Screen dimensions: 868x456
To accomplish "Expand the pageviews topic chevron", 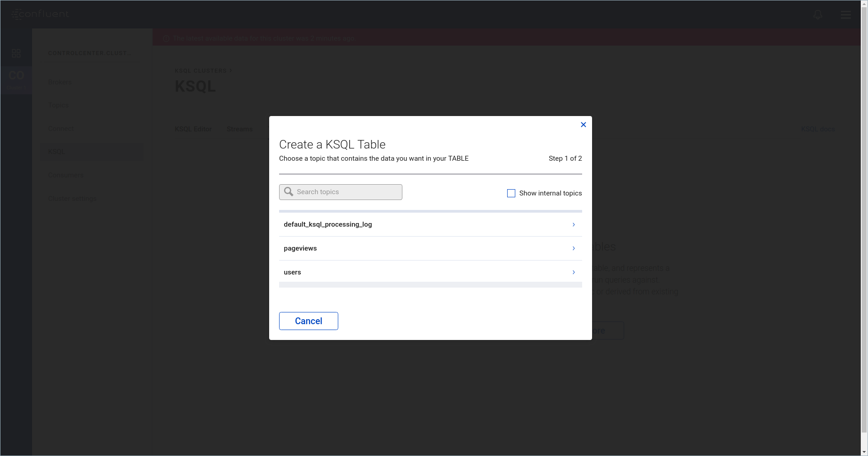I will pos(574,248).
